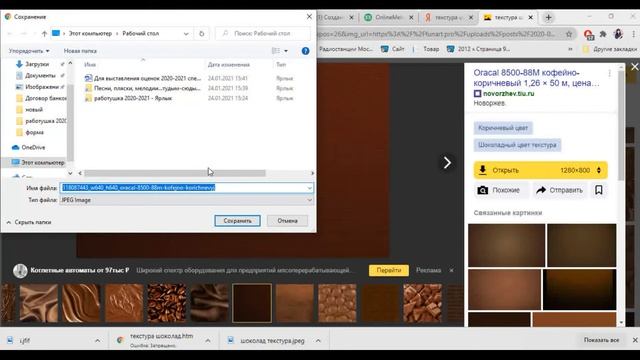Expand текстура шоколад.htm download options
Viewport: 640px width, 360px height.
coord(208,340)
